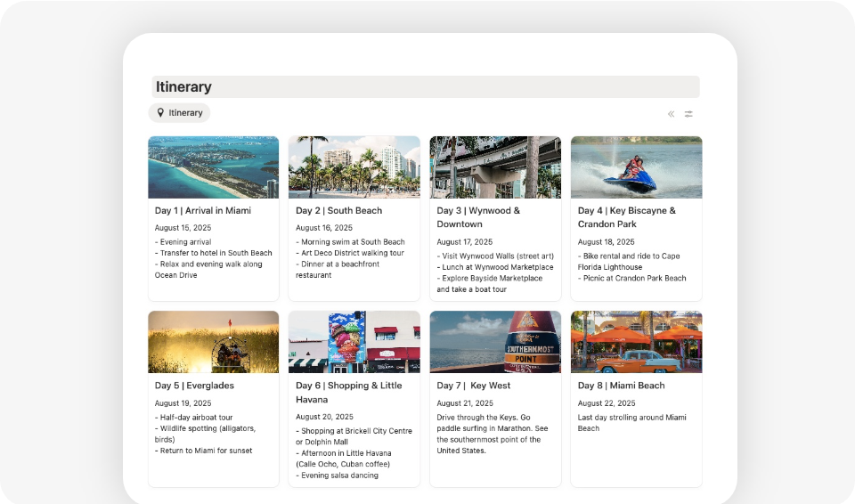
Task: Open the Day 6 Little Havana mural photo
Action: pos(354,342)
